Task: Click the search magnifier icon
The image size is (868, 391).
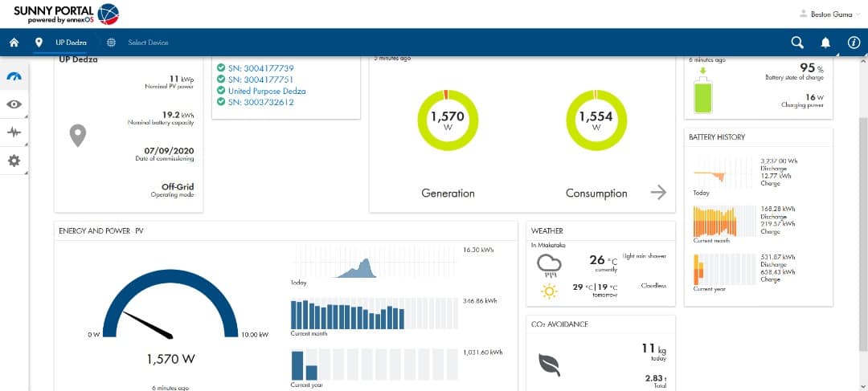Action: (796, 43)
